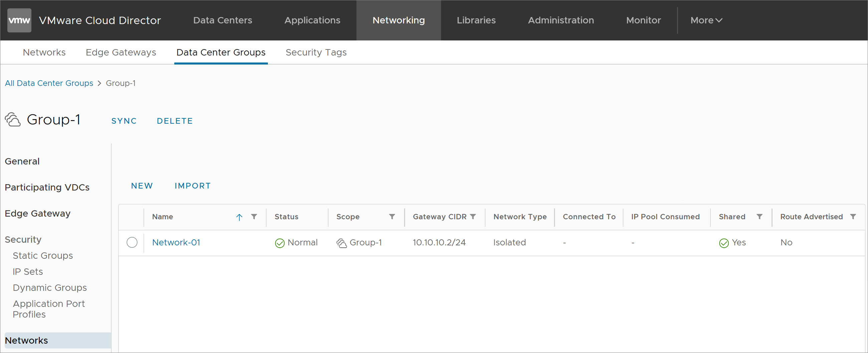Go to All Data Center Groups breadcrumb
The width and height of the screenshot is (868, 353).
tap(49, 83)
